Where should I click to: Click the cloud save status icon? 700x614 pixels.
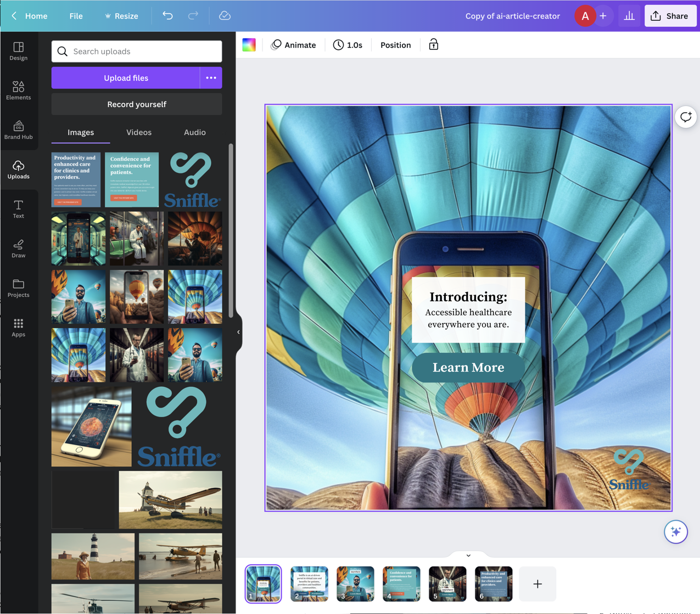click(x=225, y=16)
